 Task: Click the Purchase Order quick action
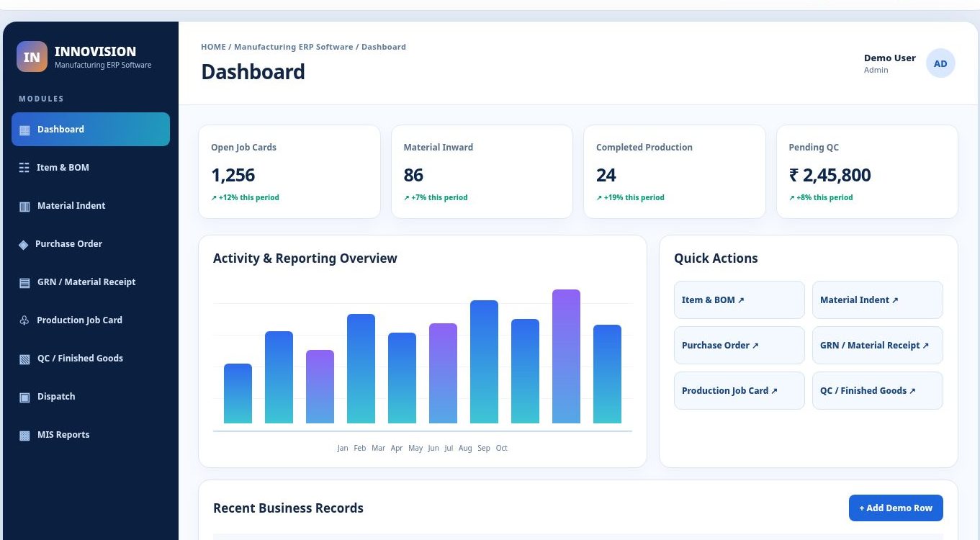739,346
